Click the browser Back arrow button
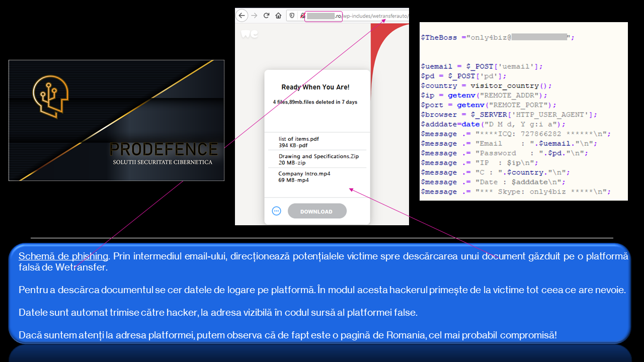The height and width of the screenshot is (362, 644). [242, 16]
